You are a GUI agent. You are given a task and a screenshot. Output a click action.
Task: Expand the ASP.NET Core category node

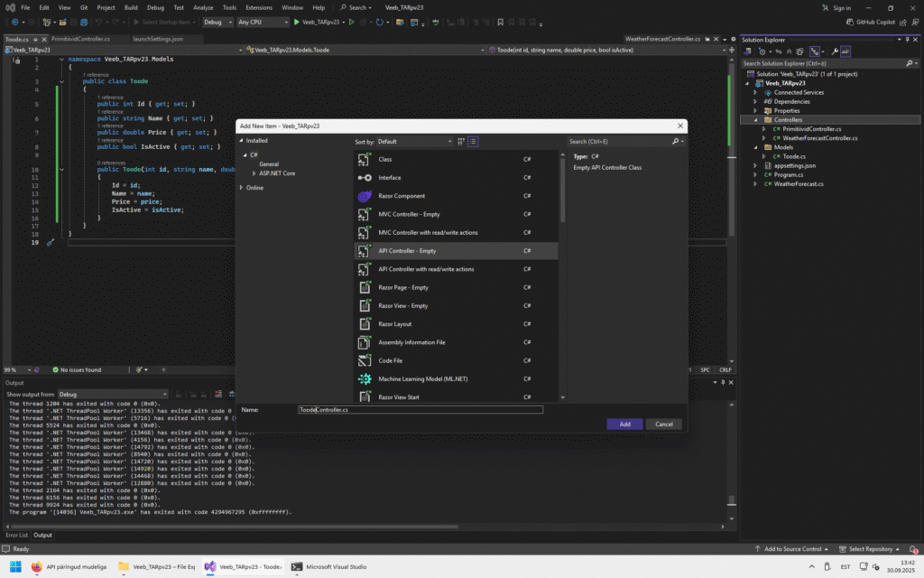254,173
